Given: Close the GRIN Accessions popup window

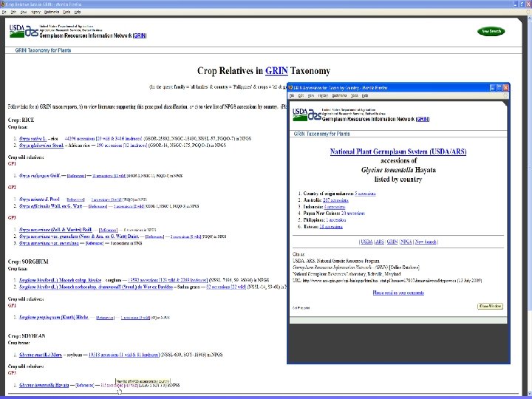Looking at the screenshot, I should [505, 87].
